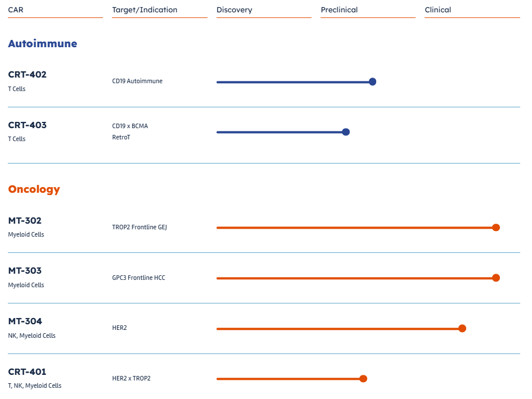Screen dimensions: 532x399
Task: Select the Oncology section heading
Action: (34, 189)
